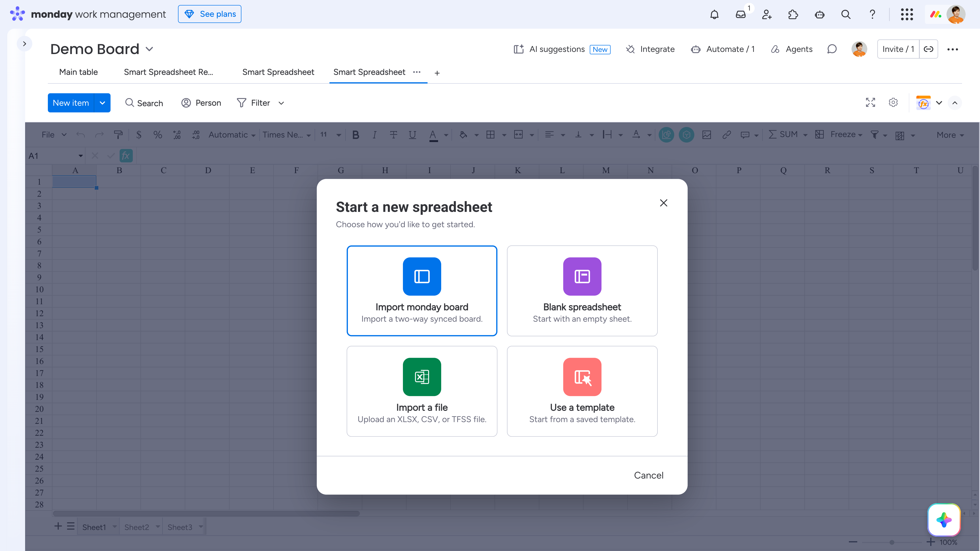Open the notifications bell
Screen dimensions: 980x551
pyautogui.click(x=714, y=14)
